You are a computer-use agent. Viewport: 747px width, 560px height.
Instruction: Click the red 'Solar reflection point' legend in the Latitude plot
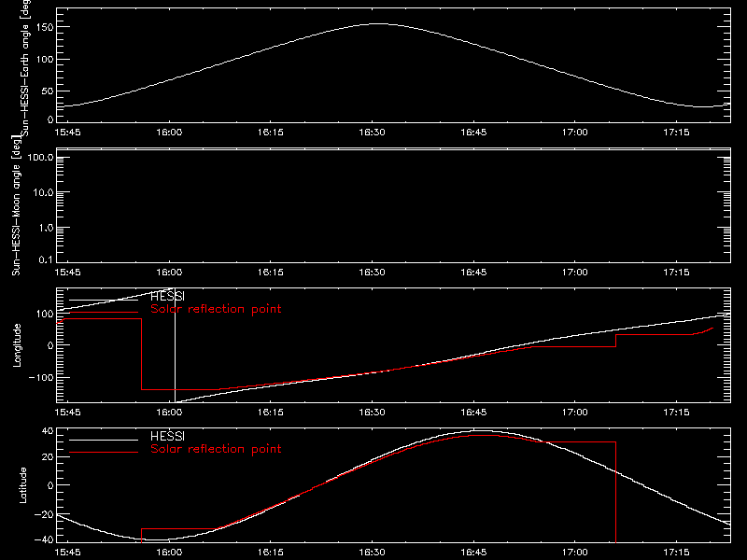point(216,449)
